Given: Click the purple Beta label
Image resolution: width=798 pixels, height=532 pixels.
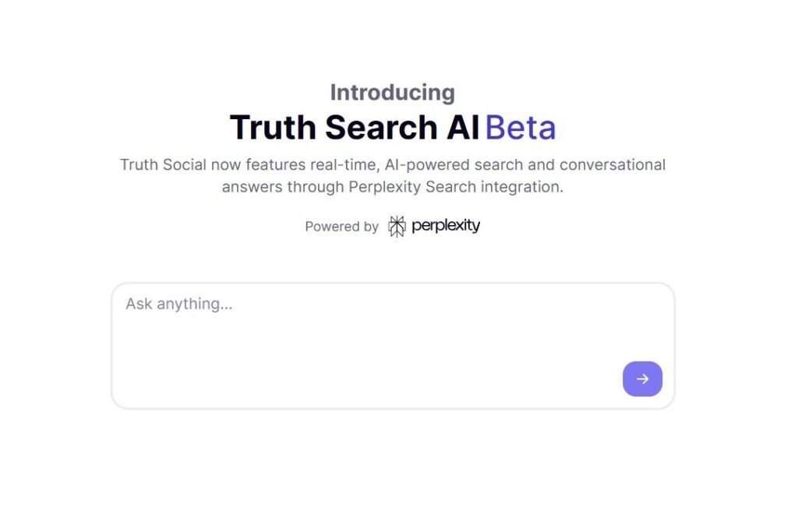Looking at the screenshot, I should click(521, 128).
